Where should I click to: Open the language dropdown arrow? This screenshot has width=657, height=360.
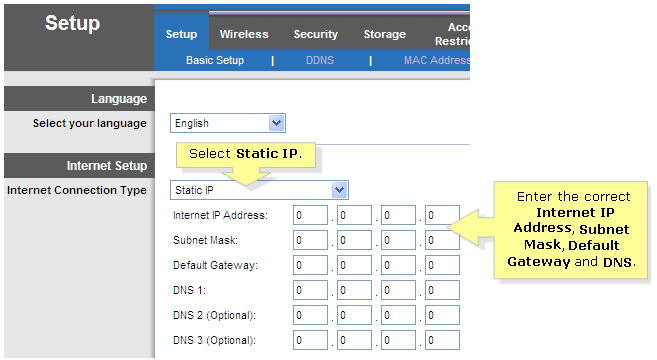click(x=277, y=123)
